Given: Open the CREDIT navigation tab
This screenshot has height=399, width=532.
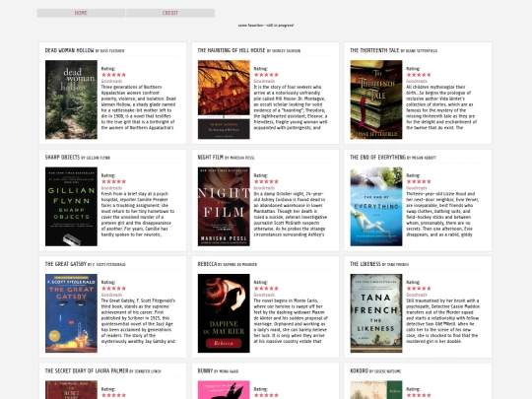Looking at the screenshot, I should (170, 13).
